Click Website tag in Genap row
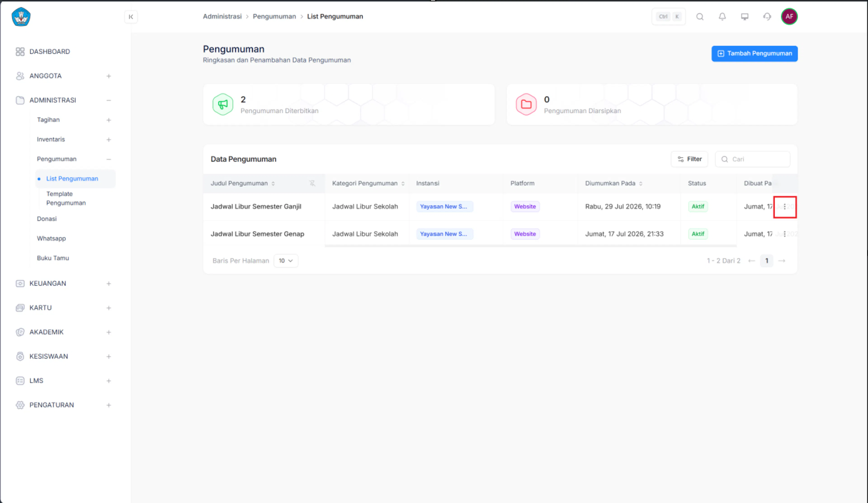Screen dimensions: 868x503 pos(525,234)
